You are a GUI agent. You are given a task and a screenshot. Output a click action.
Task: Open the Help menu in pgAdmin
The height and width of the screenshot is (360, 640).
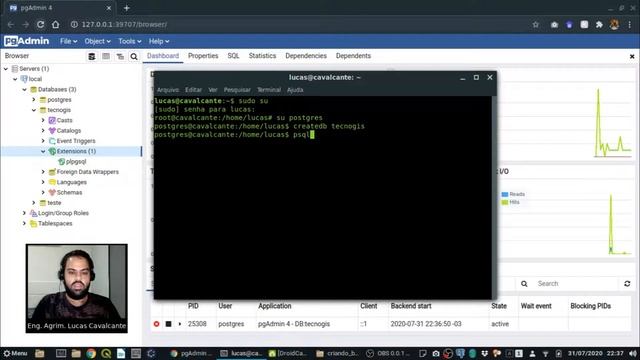[159, 41]
